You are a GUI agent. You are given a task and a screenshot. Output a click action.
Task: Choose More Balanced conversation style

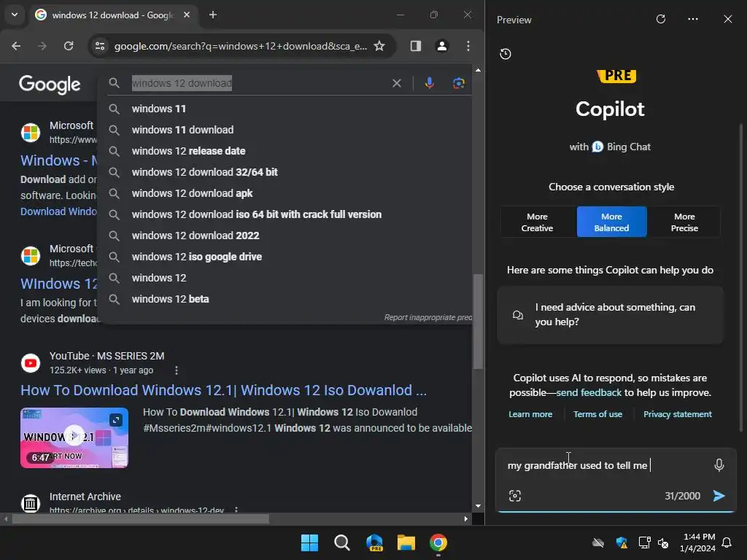[x=611, y=222]
